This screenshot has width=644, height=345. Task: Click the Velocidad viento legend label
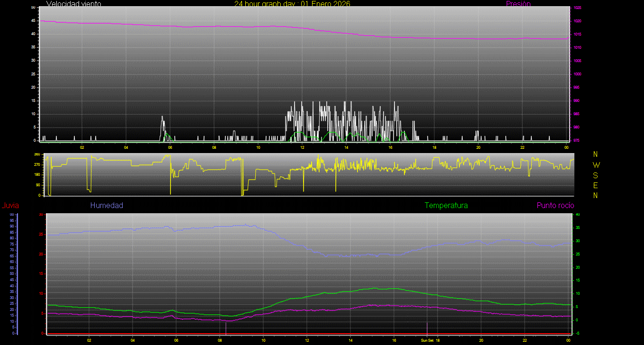74,4
